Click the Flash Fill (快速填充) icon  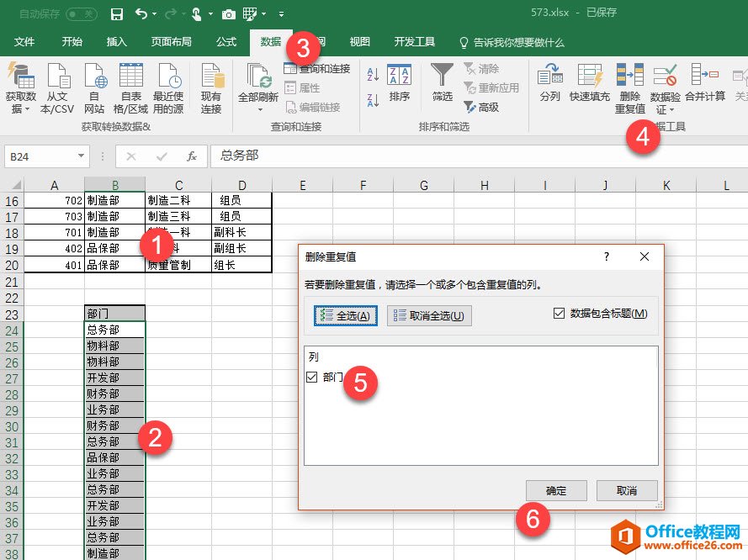point(589,77)
